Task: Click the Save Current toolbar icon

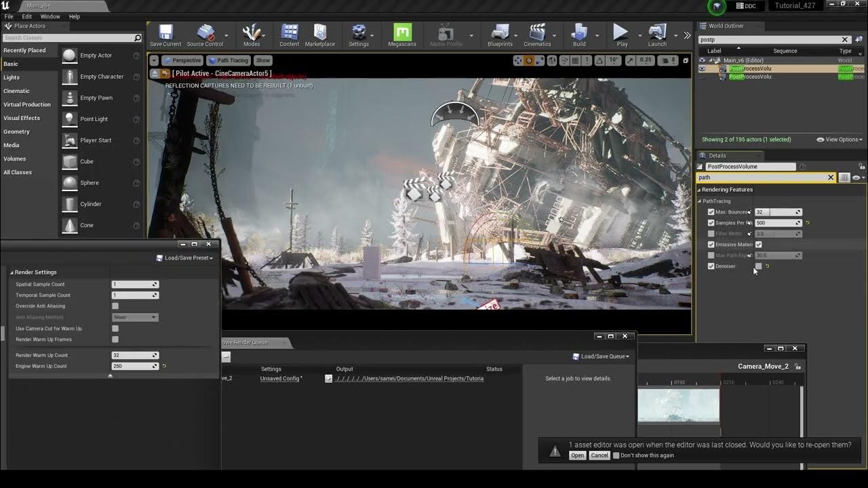Action: point(165,35)
